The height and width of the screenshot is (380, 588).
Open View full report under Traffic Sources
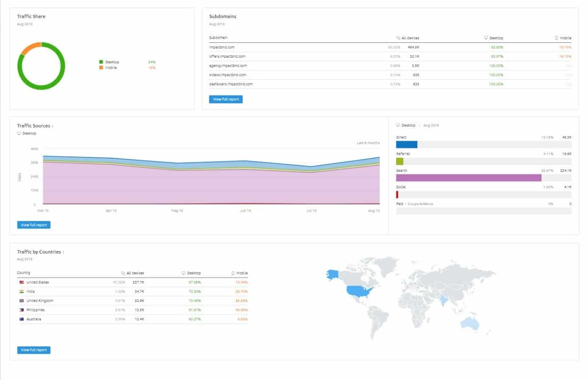[x=34, y=225]
